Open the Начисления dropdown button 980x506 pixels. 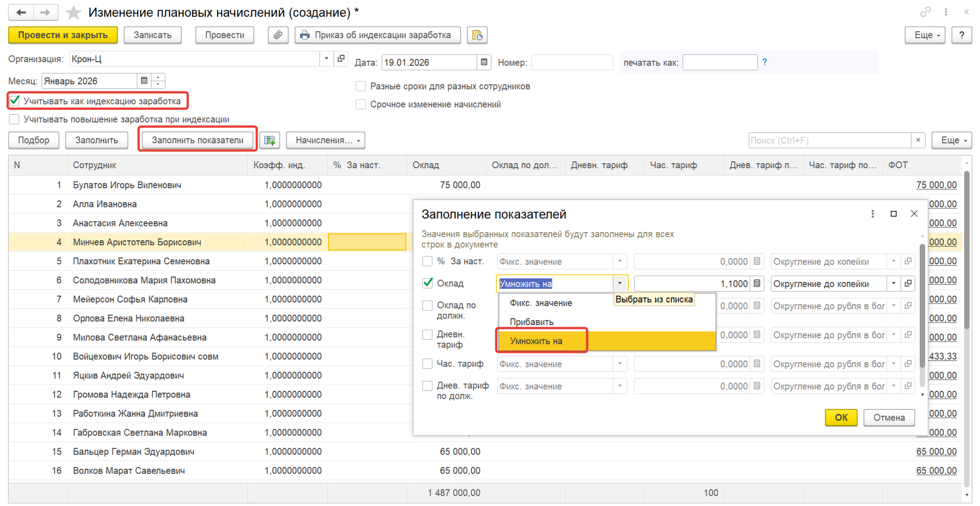(x=325, y=141)
